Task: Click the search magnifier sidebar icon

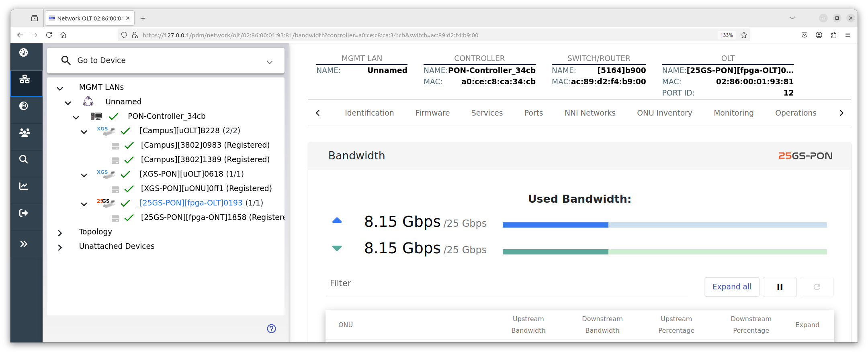Action: click(x=24, y=159)
